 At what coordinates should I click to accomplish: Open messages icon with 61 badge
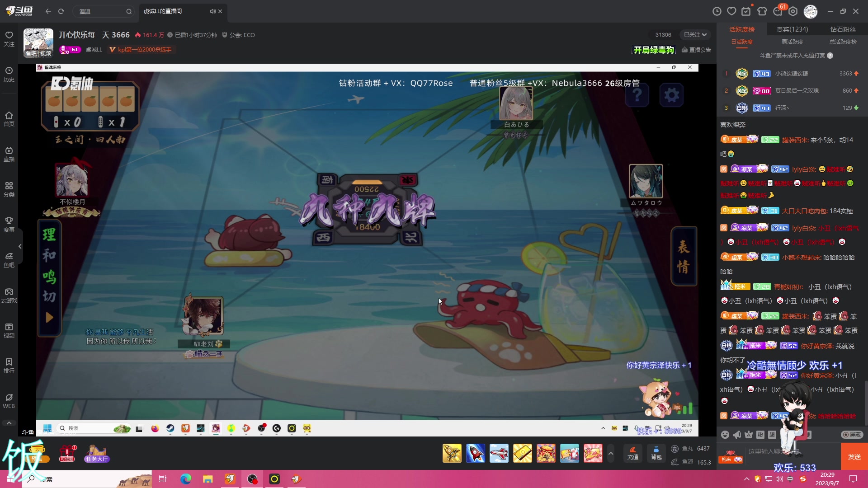click(778, 11)
